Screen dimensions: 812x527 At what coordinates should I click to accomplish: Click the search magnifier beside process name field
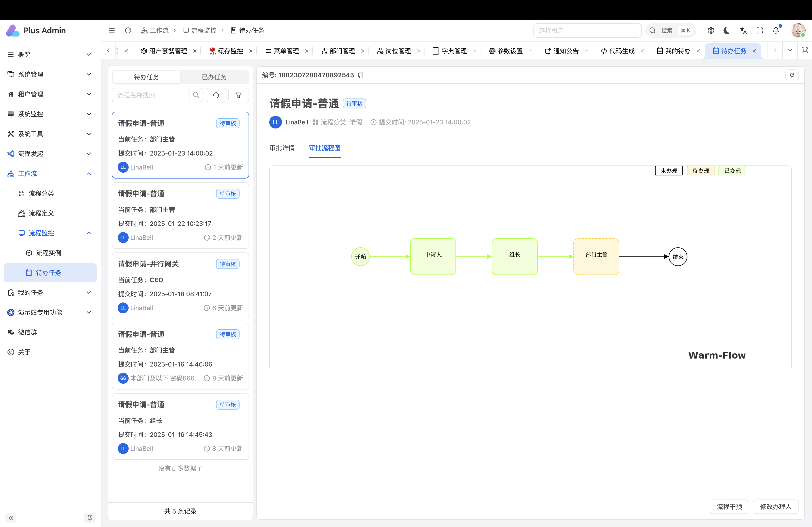[196, 95]
